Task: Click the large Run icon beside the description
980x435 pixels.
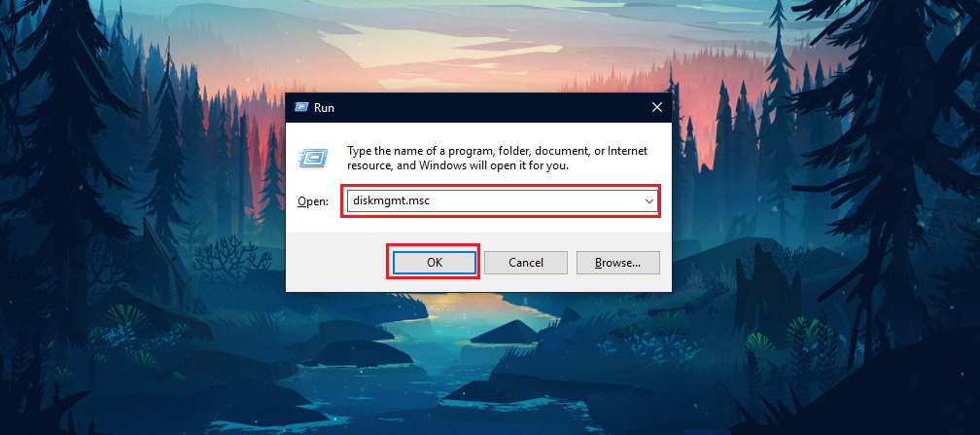Action: coord(314,156)
